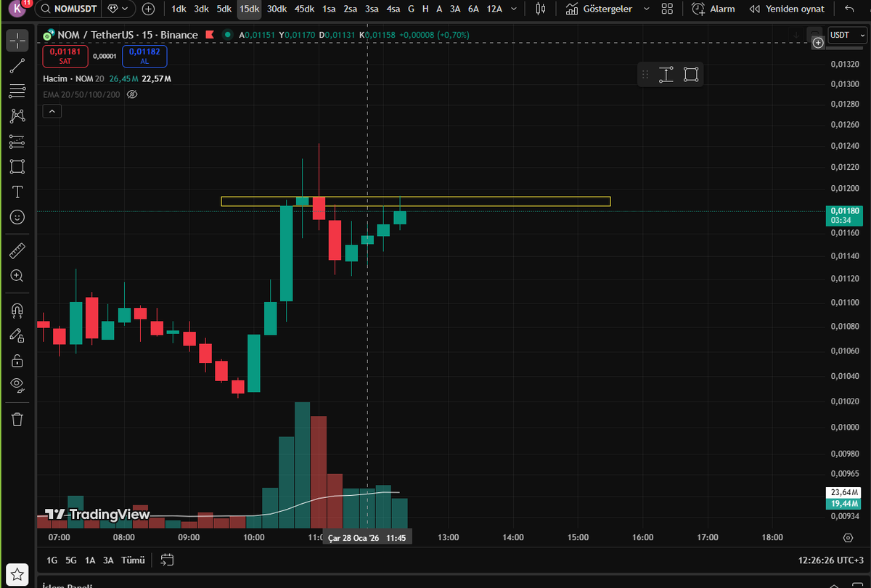Open the favorites star at bottom left

(x=17, y=573)
